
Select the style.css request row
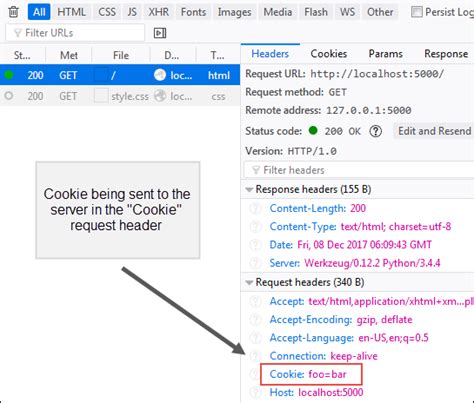click(120, 96)
